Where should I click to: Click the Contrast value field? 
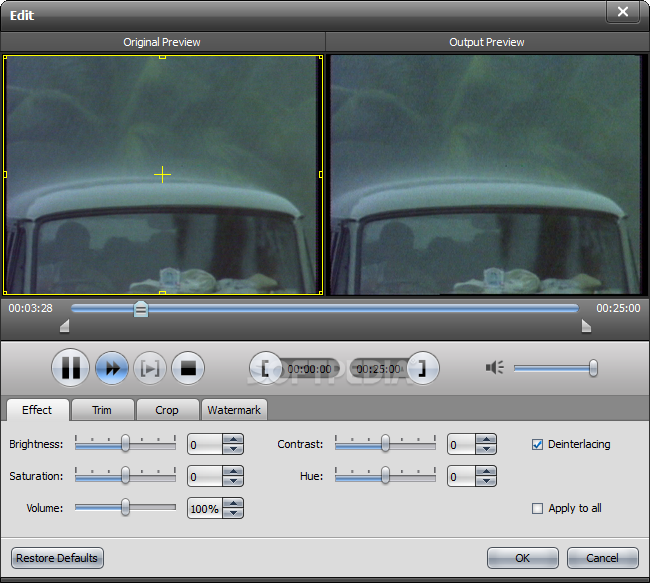462,445
